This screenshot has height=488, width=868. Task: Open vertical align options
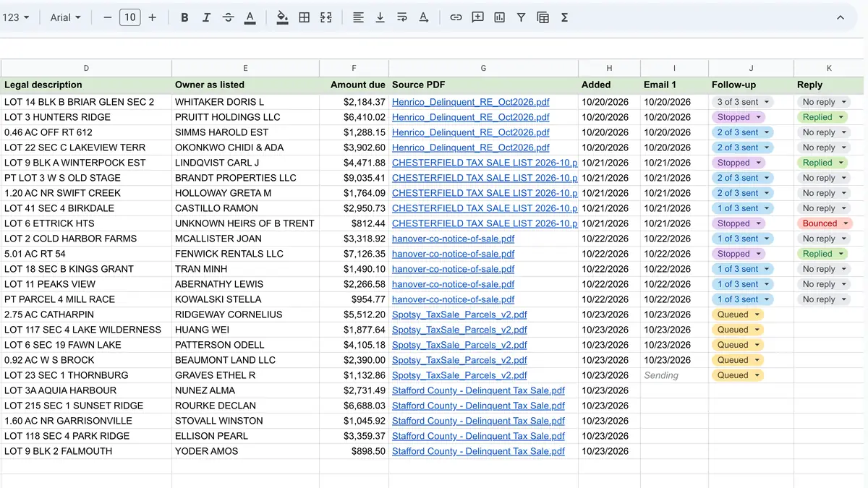(380, 17)
